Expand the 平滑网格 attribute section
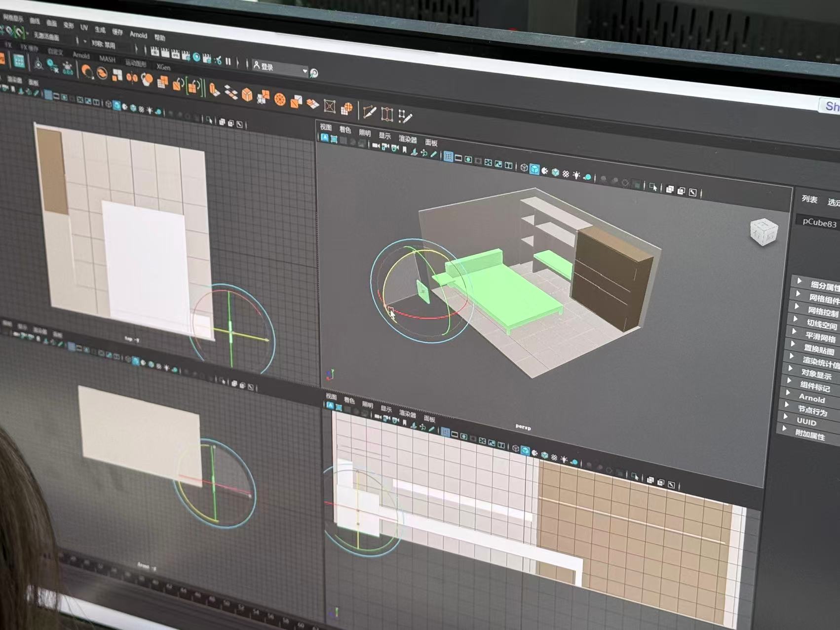This screenshot has height=630, width=840. 820,338
